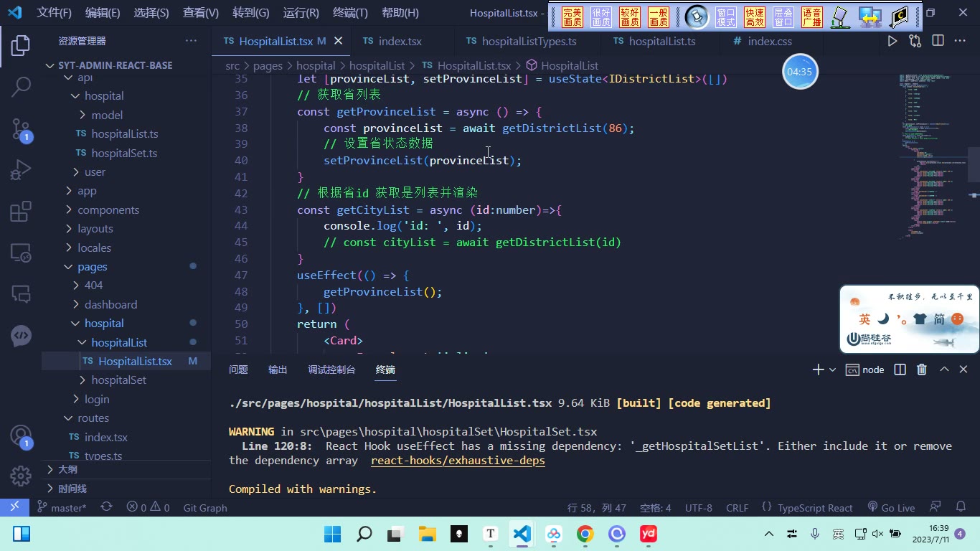
Task: Open the Run and Debug view
Action: [x=21, y=170]
